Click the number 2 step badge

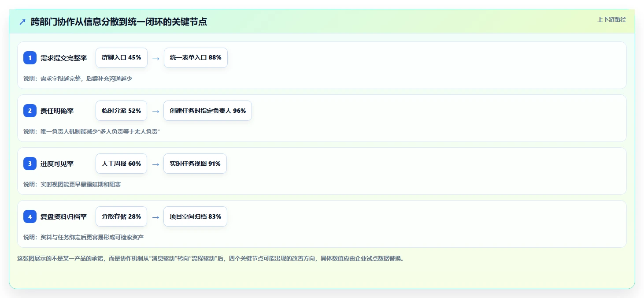click(30, 111)
